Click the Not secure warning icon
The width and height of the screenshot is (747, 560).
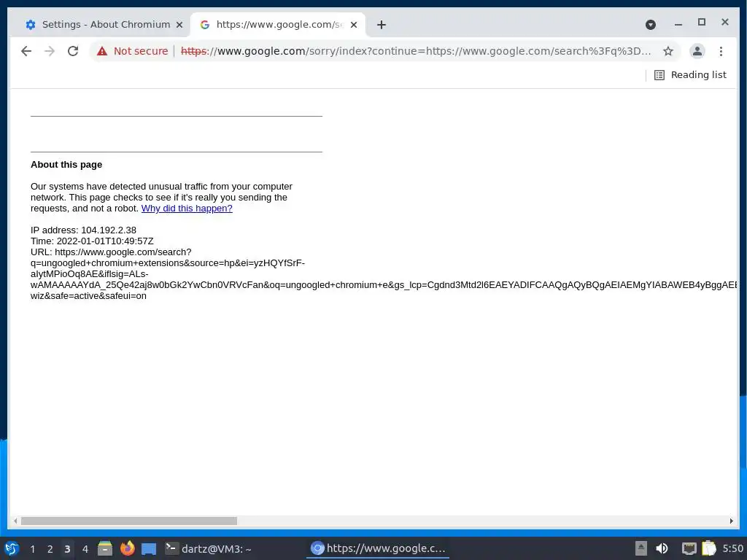click(x=102, y=51)
